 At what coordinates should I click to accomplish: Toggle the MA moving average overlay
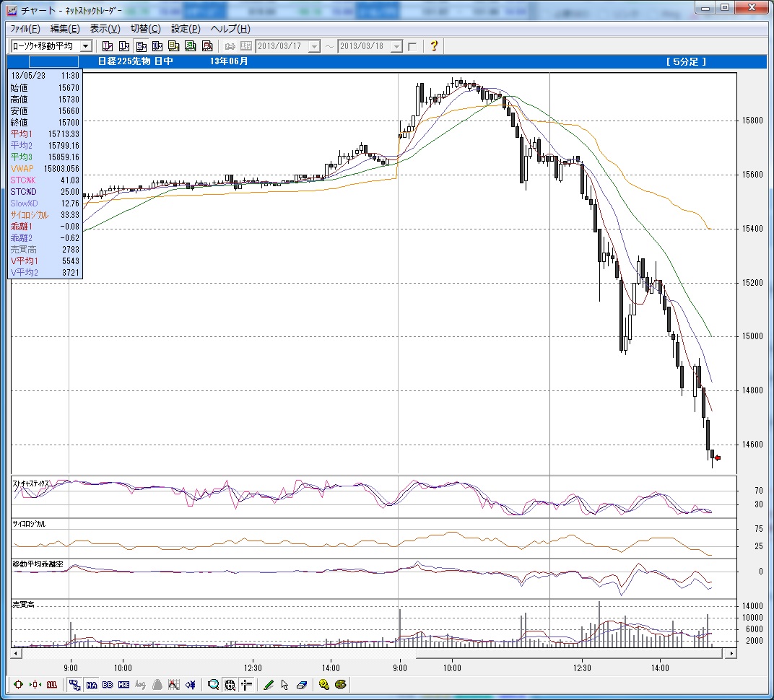click(x=92, y=684)
